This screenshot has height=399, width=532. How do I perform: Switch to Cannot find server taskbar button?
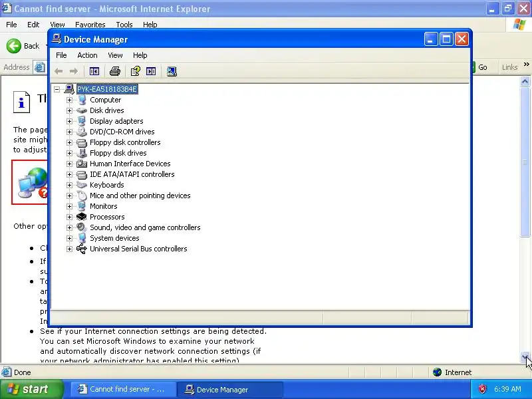123,389
